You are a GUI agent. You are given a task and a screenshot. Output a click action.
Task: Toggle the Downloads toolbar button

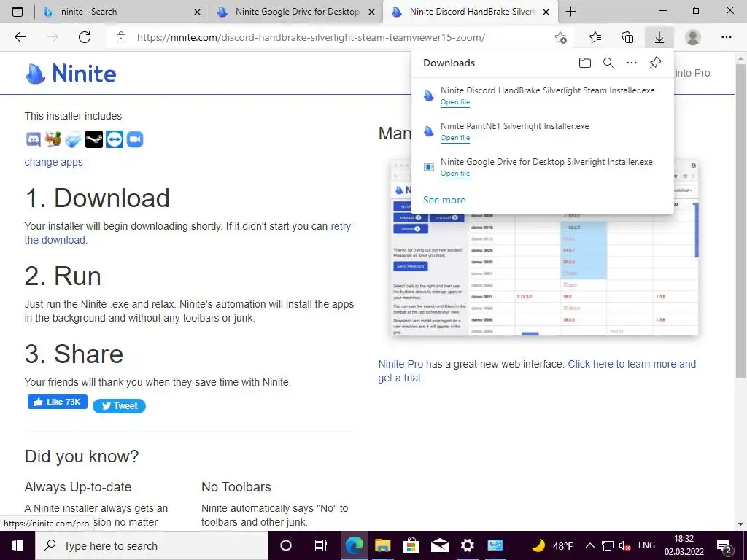coord(659,37)
